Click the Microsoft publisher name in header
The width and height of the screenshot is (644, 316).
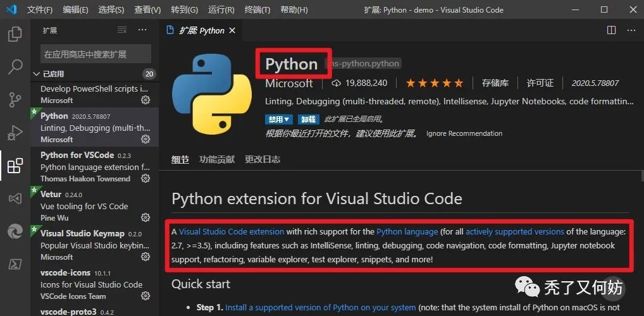(289, 83)
